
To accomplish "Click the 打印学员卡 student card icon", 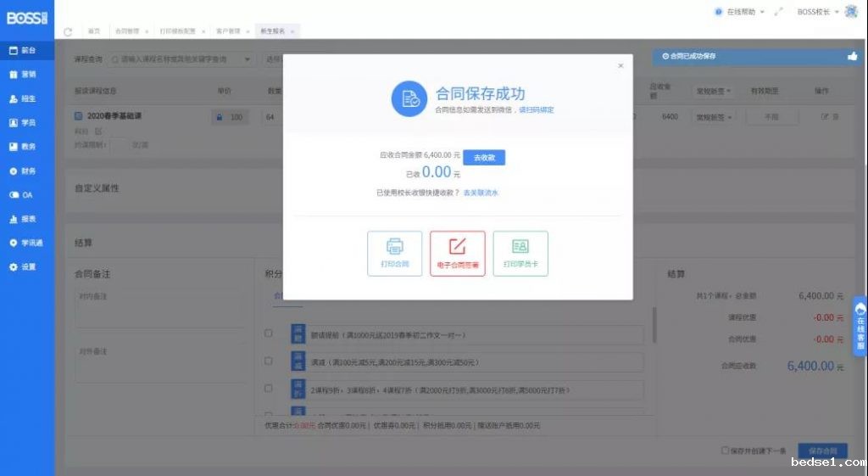I will pos(520,253).
